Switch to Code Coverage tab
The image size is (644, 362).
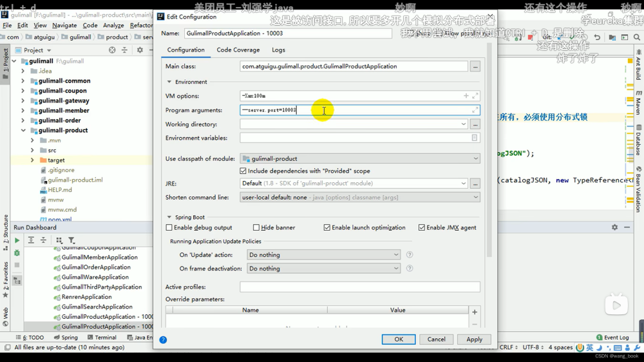tap(238, 50)
